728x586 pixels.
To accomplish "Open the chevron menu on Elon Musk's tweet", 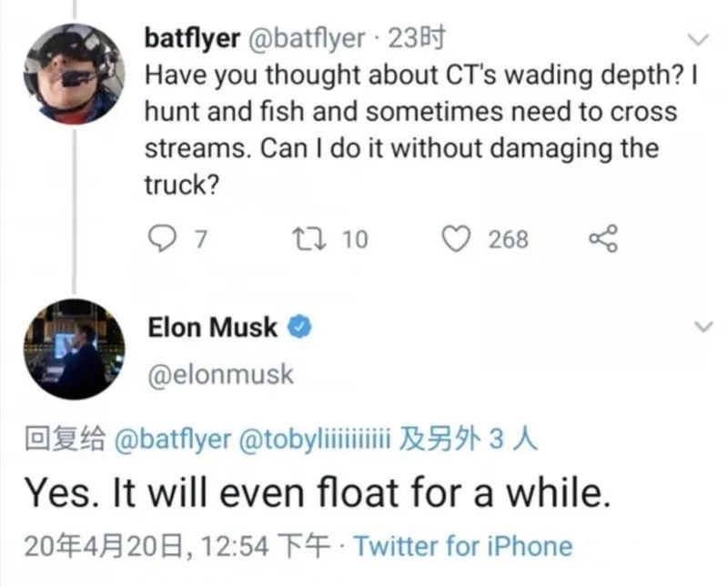I will [699, 327].
